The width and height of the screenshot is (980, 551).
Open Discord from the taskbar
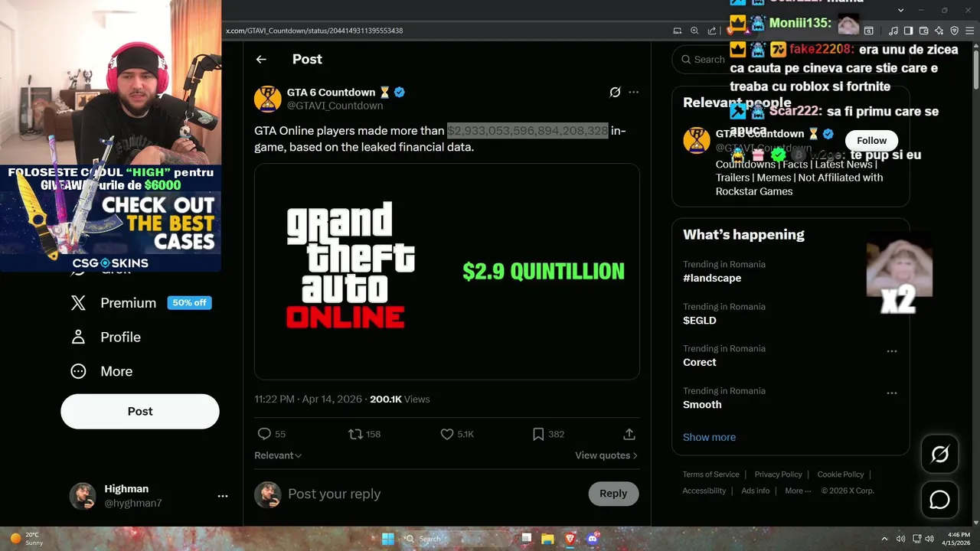(592, 539)
